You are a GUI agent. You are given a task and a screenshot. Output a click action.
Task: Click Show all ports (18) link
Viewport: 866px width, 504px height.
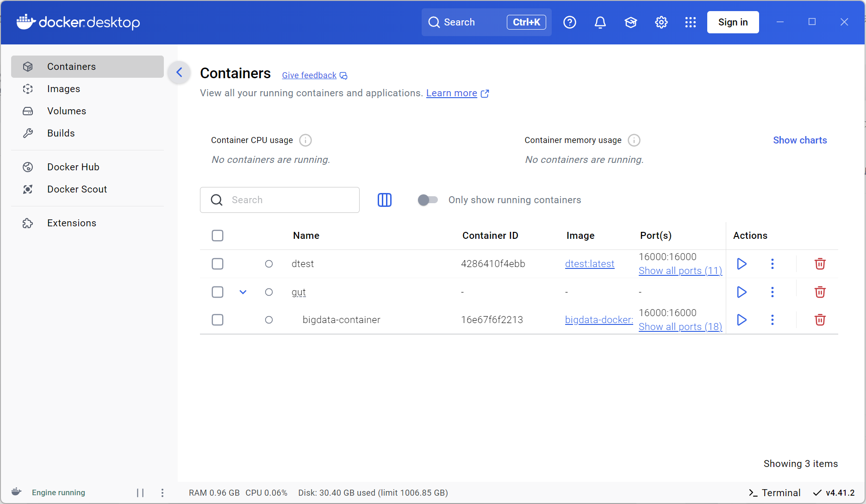point(680,327)
